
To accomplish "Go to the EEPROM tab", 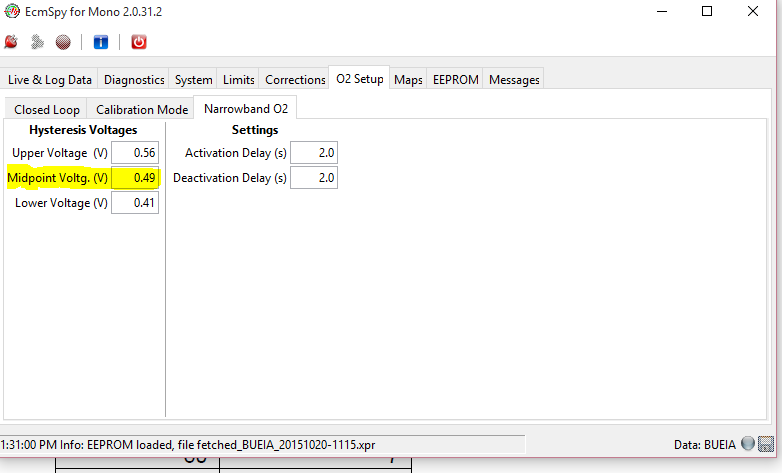I will click(455, 79).
